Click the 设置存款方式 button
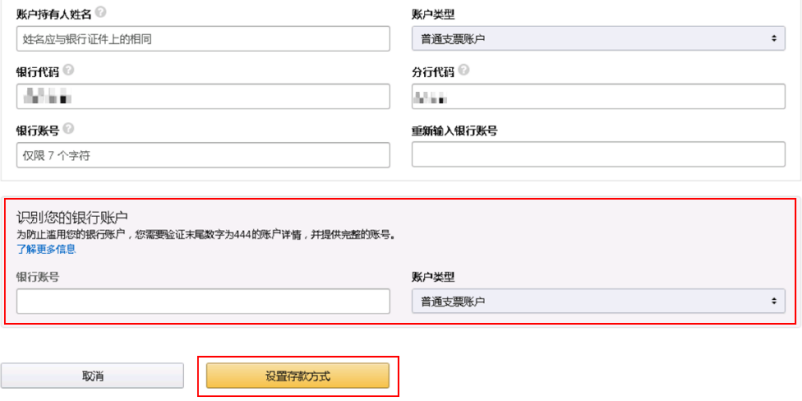This screenshot has width=802, height=401. tap(297, 376)
